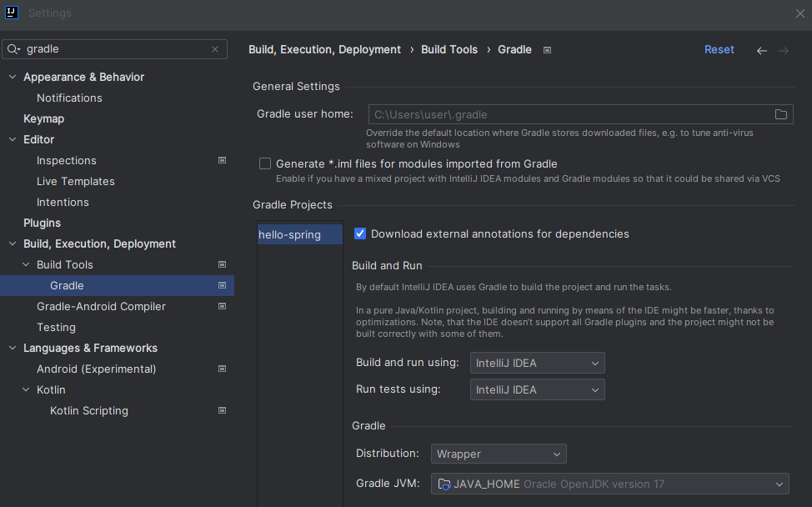The height and width of the screenshot is (507, 812).
Task: Select Gradle-Android Compiler in the settings tree
Action: [101, 306]
